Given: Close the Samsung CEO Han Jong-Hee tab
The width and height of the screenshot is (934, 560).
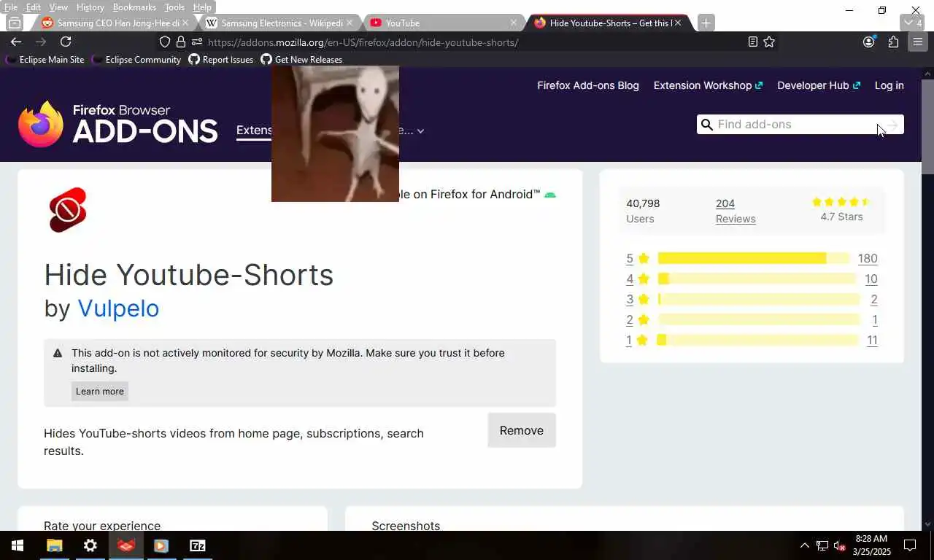Looking at the screenshot, I should (185, 23).
